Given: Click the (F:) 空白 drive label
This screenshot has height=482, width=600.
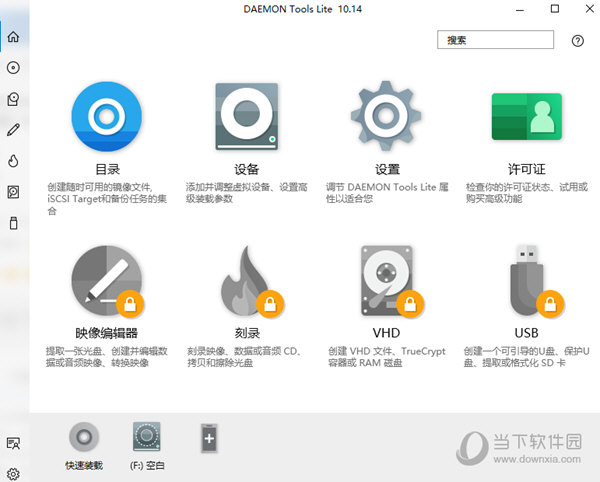Looking at the screenshot, I should click(147, 466).
